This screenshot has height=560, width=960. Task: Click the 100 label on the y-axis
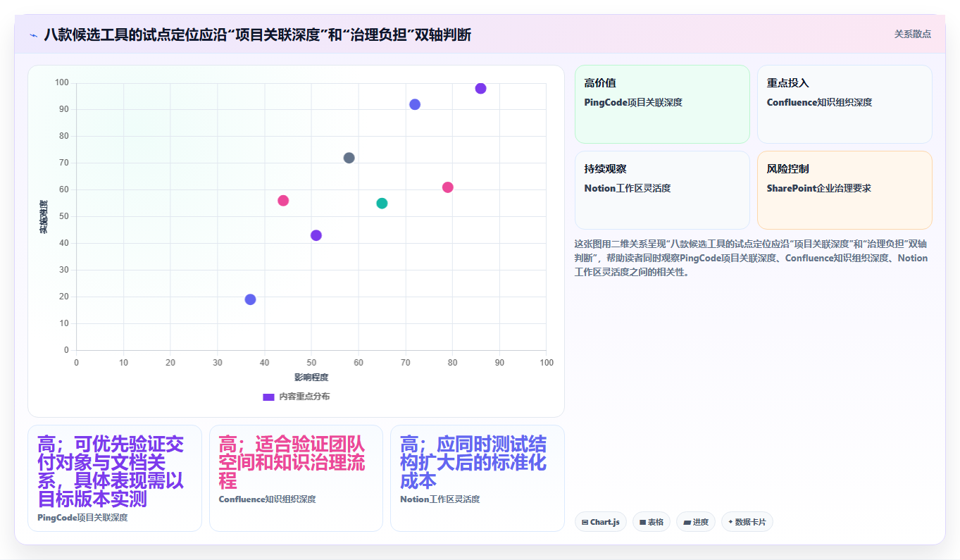pyautogui.click(x=62, y=83)
